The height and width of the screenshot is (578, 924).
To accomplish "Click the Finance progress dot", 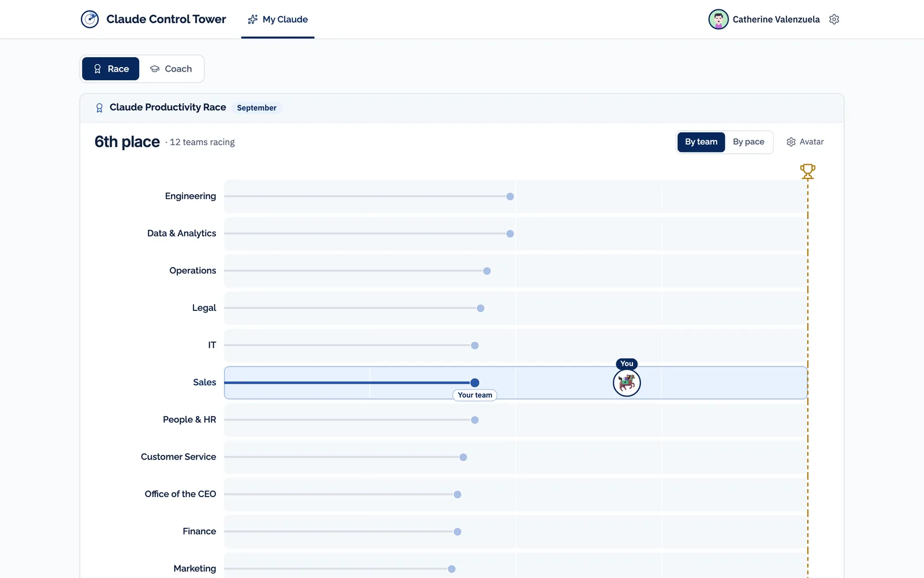I will click(457, 532).
